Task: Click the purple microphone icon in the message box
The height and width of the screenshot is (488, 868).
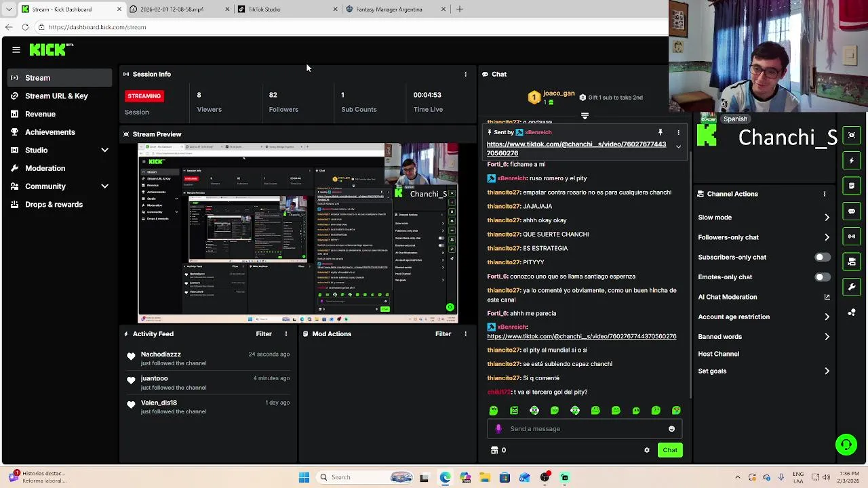Action: tap(498, 428)
